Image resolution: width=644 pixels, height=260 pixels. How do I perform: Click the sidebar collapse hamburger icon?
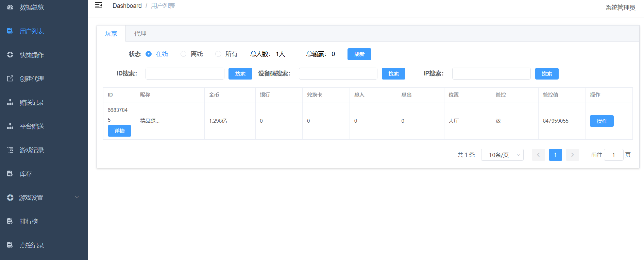[98, 5]
